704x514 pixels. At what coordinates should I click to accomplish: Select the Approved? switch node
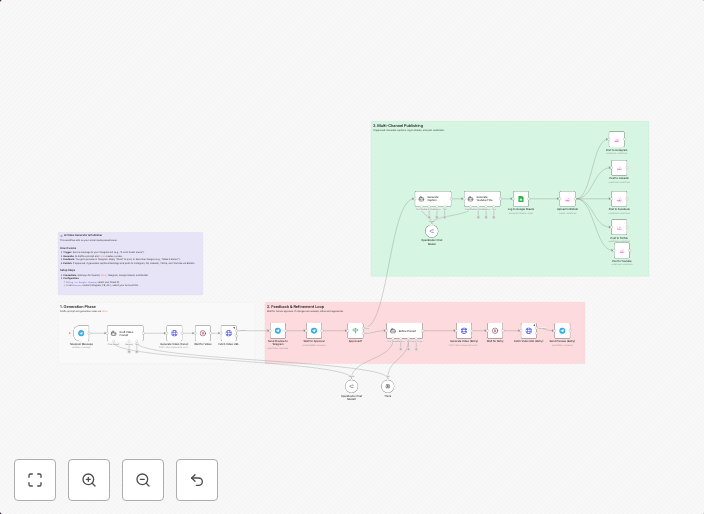(x=354, y=330)
